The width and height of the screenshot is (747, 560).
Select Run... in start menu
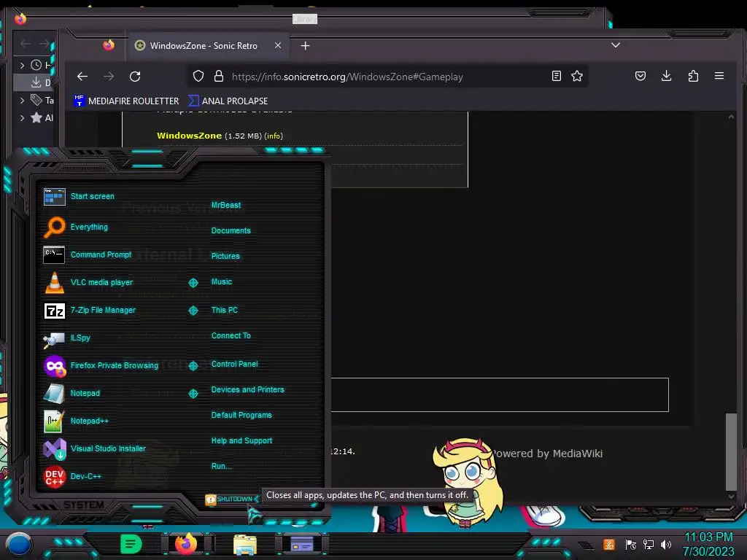[x=222, y=466]
